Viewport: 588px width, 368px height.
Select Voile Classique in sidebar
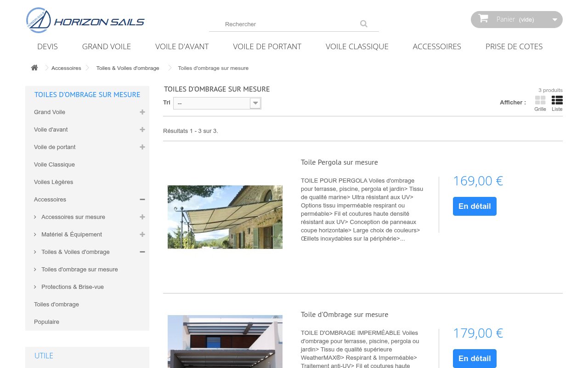click(54, 165)
